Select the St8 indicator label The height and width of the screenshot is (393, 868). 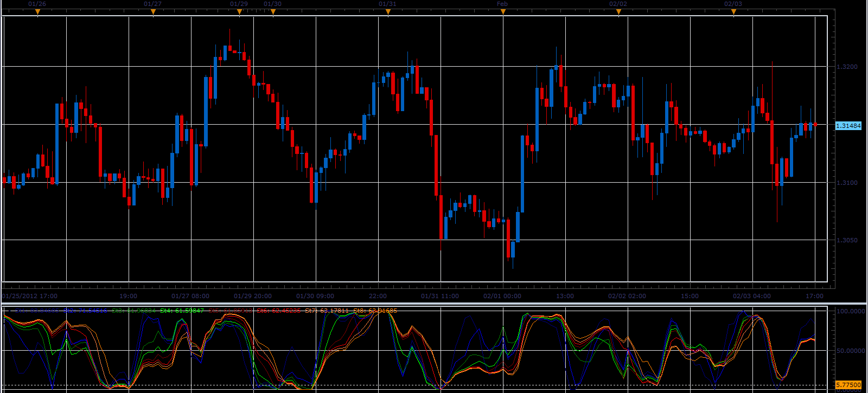coord(375,311)
